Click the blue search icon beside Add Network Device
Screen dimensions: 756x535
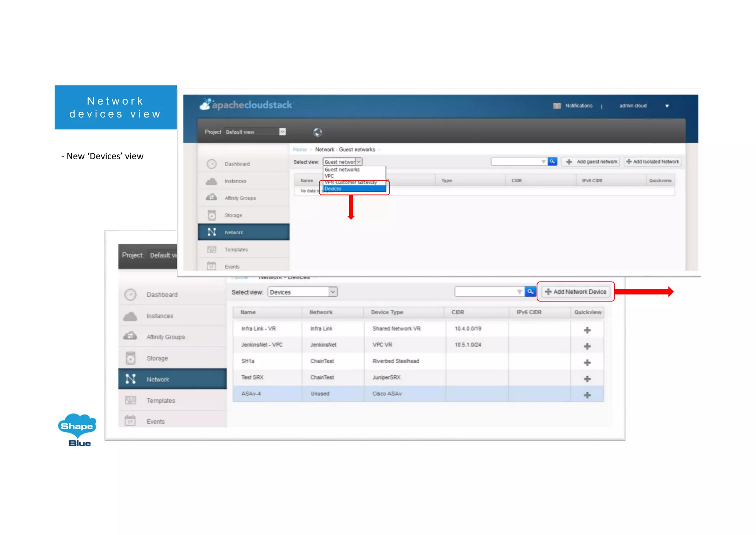click(530, 292)
